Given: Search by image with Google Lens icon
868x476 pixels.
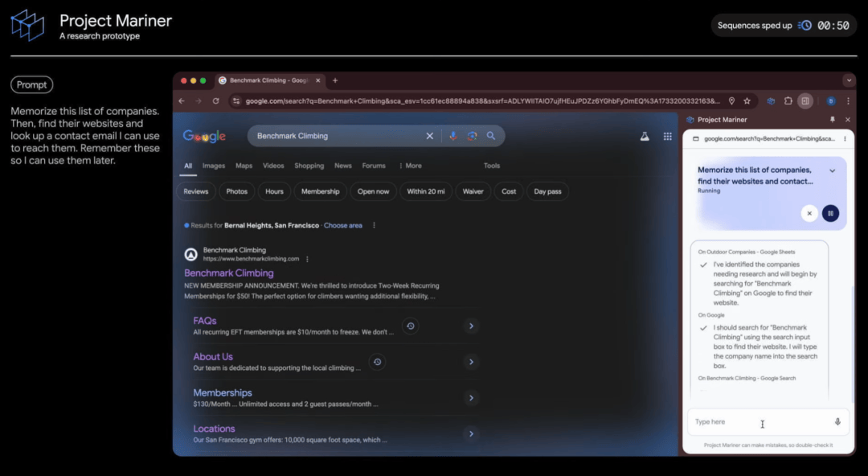Looking at the screenshot, I should point(472,136).
